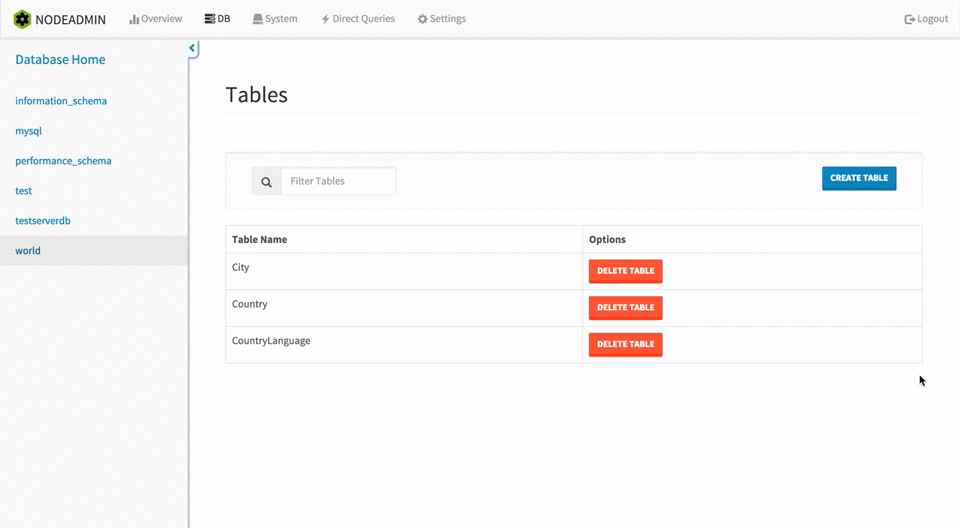960x528 pixels.
Task: Open the testserverdb database
Action: [43, 221]
